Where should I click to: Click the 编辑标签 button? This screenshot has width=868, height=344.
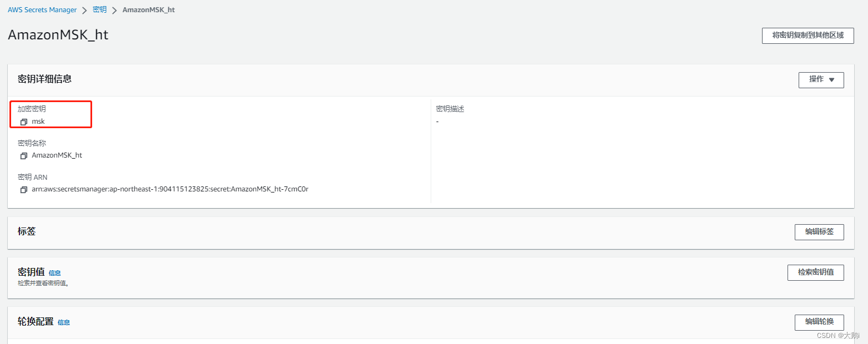tap(819, 232)
